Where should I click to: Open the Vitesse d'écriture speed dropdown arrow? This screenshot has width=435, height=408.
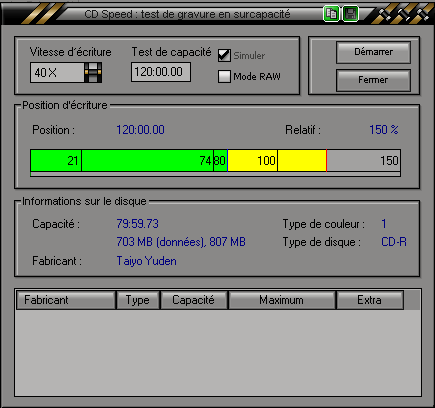(93, 72)
